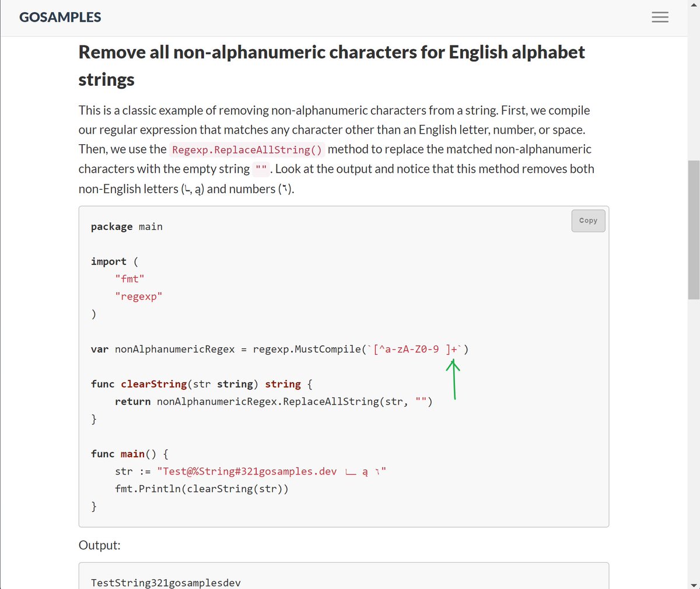
Task: Click the "fmt" import string
Action: 129,279
